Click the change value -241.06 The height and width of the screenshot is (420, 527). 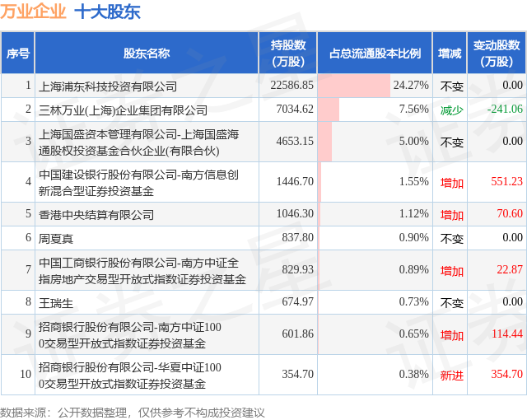click(505, 110)
